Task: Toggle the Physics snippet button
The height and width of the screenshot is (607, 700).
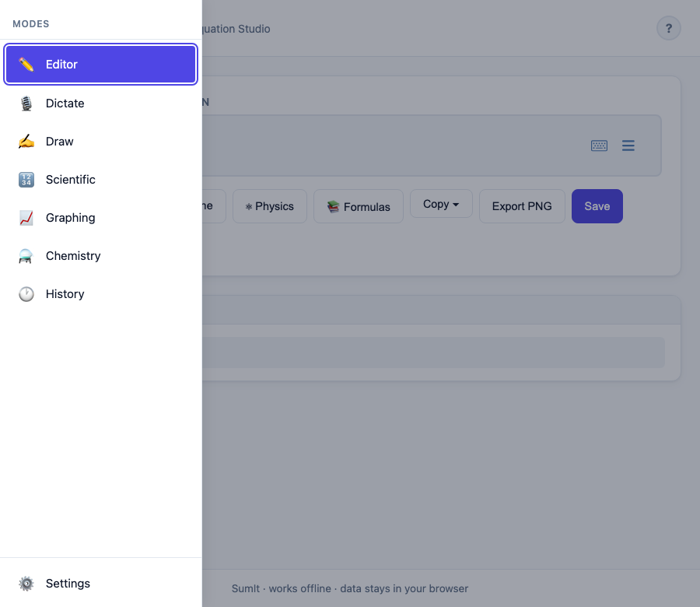Action: point(269,205)
